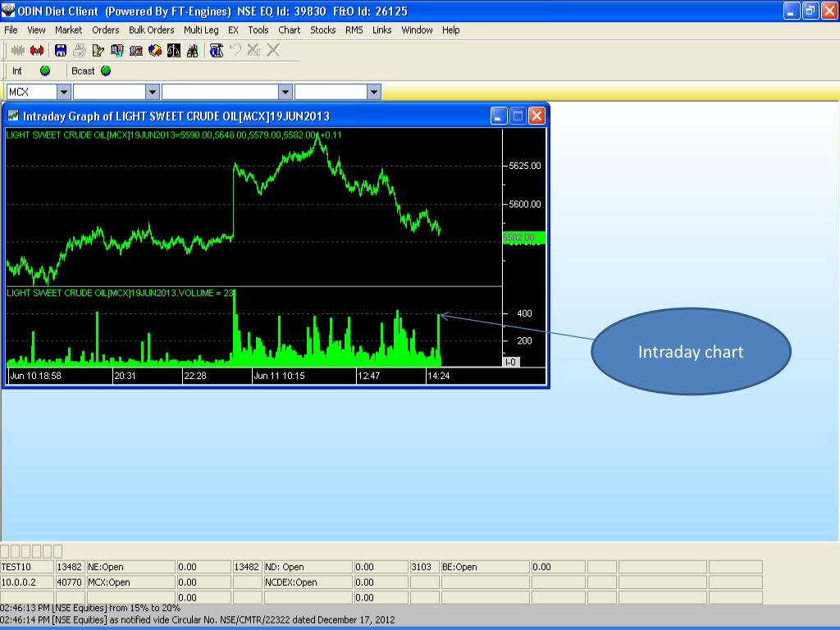The height and width of the screenshot is (630, 840).
Task: Open the Bulk Orders menu
Action: tap(152, 30)
